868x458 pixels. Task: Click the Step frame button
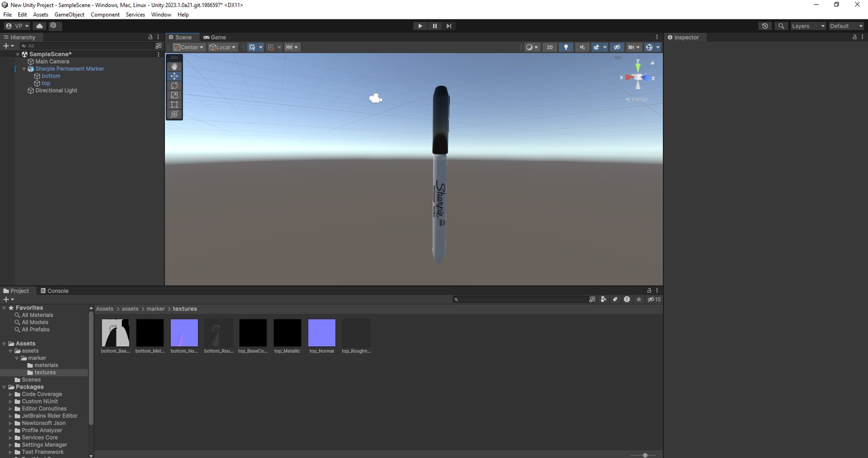coord(449,26)
